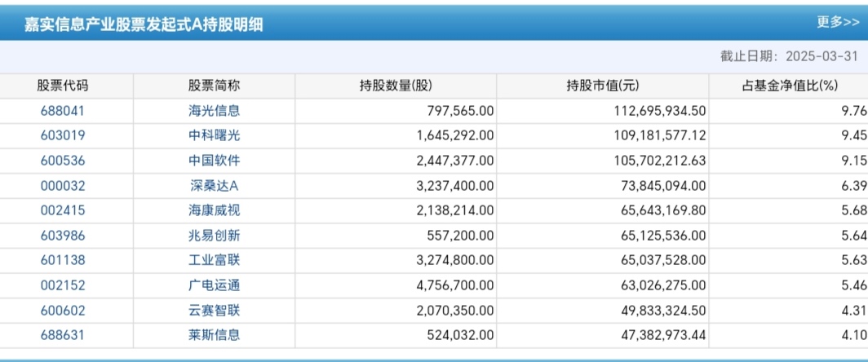The height and width of the screenshot is (362, 868).
Task: Open 工业富联 stock page
Action: [x=214, y=260]
